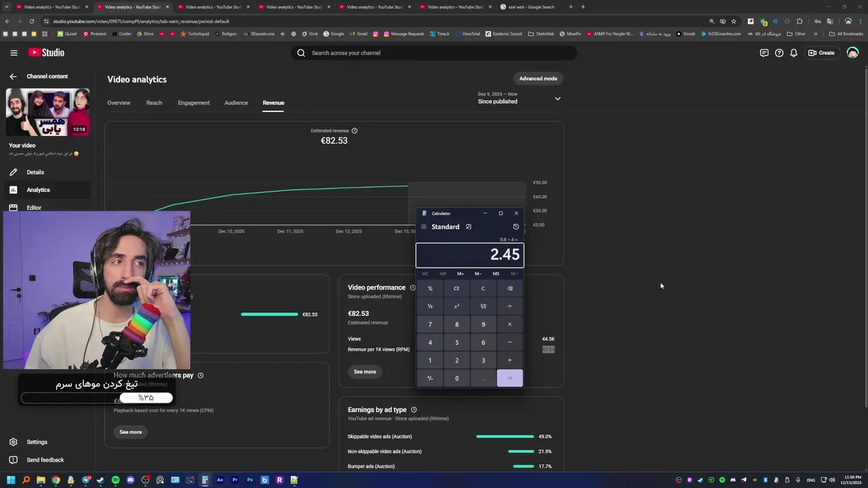The width and height of the screenshot is (868, 488).
Task: Open calculator history clock icon
Action: coord(516,227)
